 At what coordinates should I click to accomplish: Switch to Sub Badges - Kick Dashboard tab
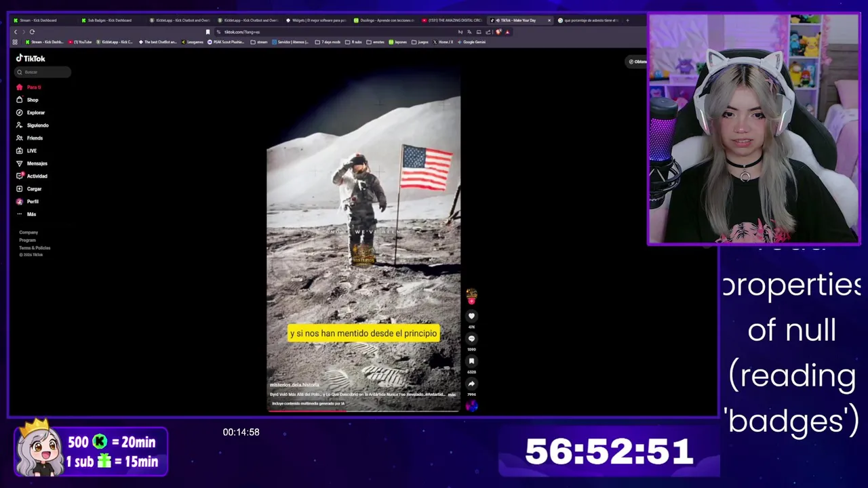click(x=111, y=20)
